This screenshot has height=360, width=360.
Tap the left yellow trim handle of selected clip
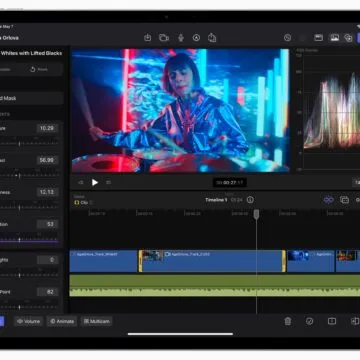point(141,261)
